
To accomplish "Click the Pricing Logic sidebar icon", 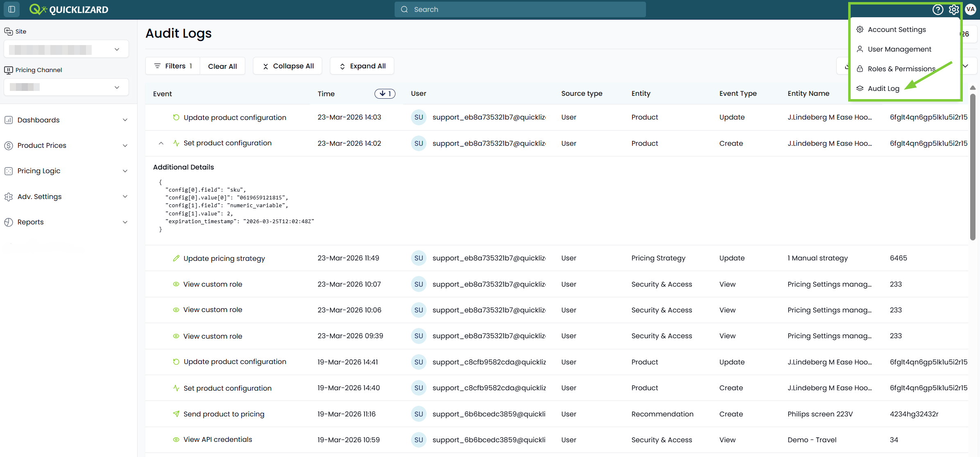I will click(9, 171).
